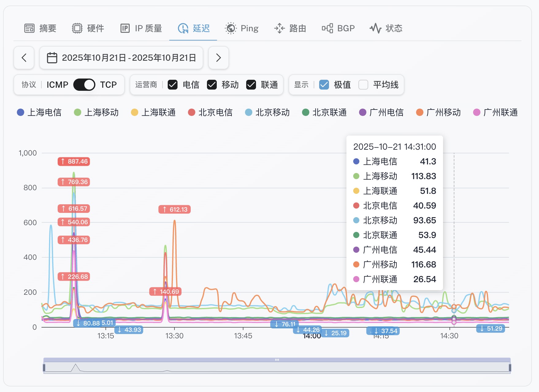The height and width of the screenshot is (392, 539).
Task: Go to previous date with left chevron
Action: pos(24,58)
